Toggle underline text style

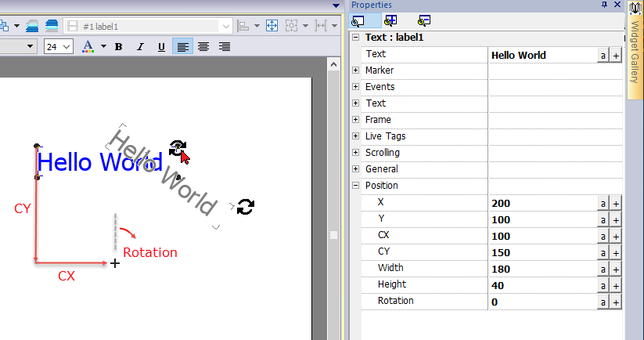click(161, 47)
